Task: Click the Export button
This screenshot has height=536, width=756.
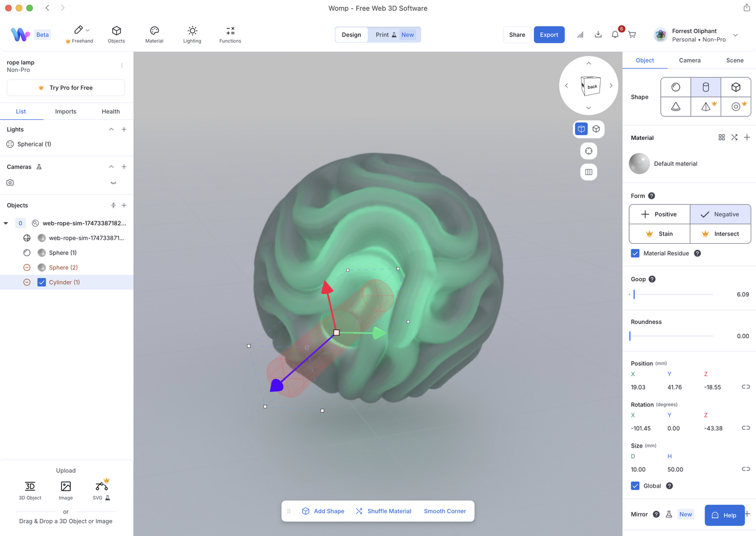Action: pyautogui.click(x=549, y=34)
